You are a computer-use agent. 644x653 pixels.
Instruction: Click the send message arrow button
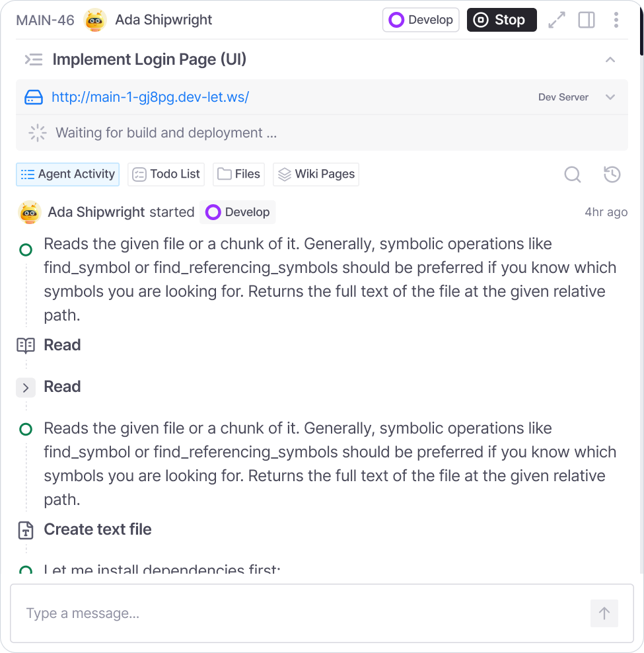[x=604, y=613]
